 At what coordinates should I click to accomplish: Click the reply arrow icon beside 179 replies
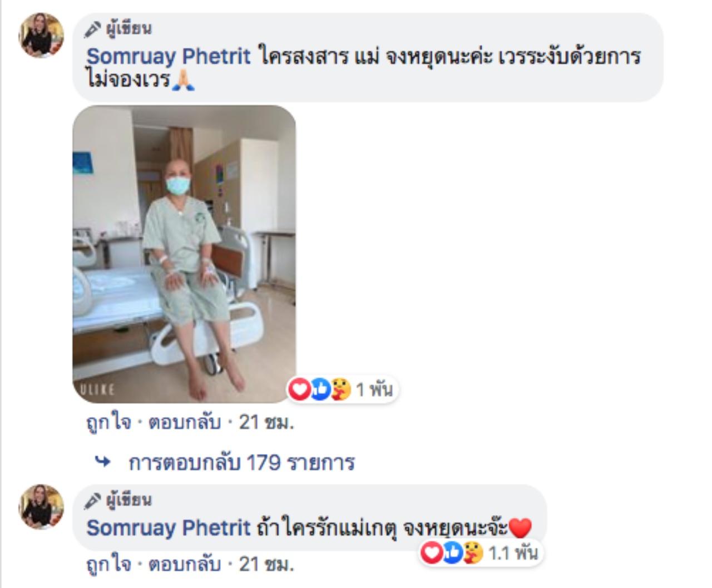click(x=103, y=462)
